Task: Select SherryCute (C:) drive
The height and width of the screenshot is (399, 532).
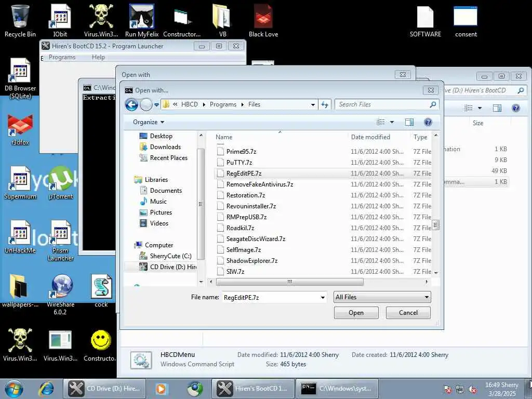Action: pyautogui.click(x=170, y=256)
